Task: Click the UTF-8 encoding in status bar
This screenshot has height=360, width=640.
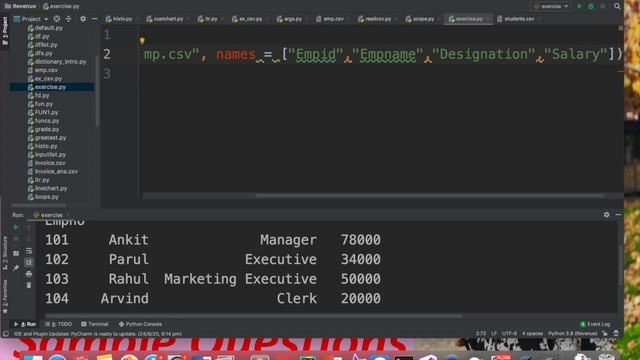Action: point(509,333)
